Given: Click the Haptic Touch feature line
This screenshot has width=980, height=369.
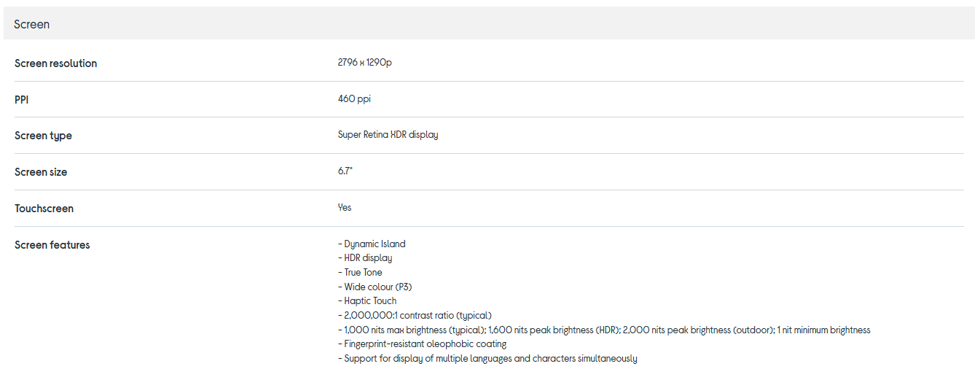Looking at the screenshot, I should tap(367, 301).
